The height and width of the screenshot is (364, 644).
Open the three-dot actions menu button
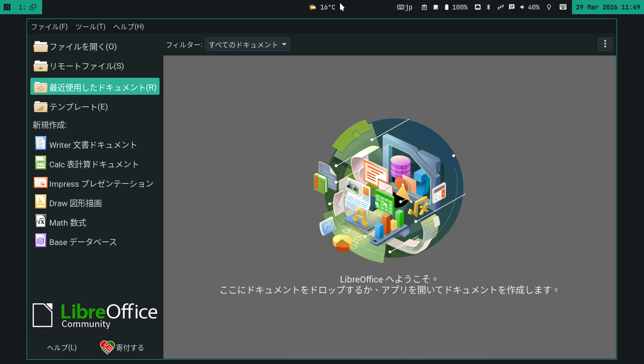[x=605, y=44]
